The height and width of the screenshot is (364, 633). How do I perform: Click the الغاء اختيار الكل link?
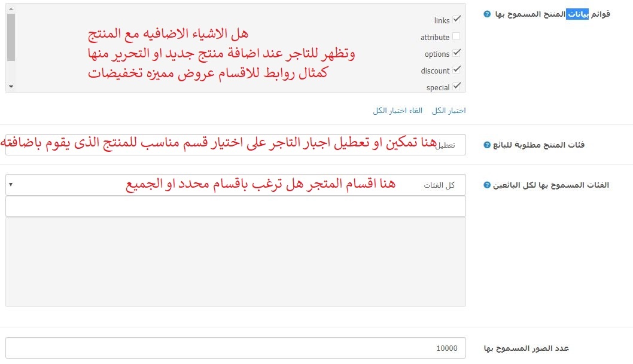tap(397, 111)
